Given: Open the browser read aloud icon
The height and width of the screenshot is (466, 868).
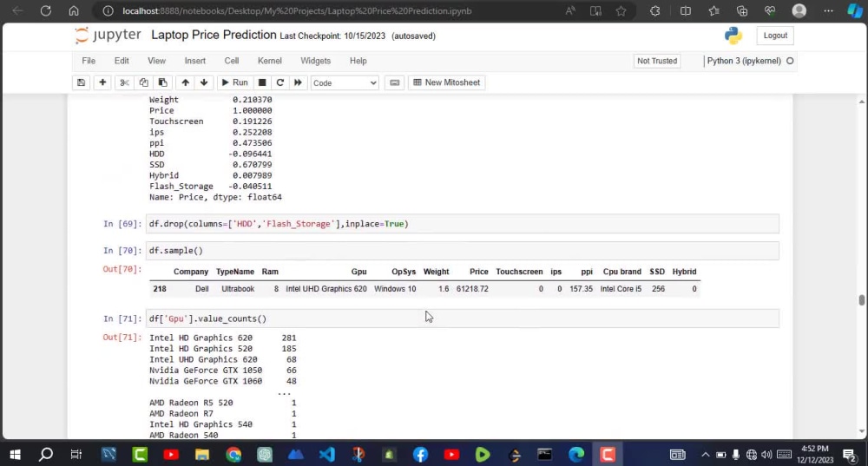Looking at the screenshot, I should point(570,10).
